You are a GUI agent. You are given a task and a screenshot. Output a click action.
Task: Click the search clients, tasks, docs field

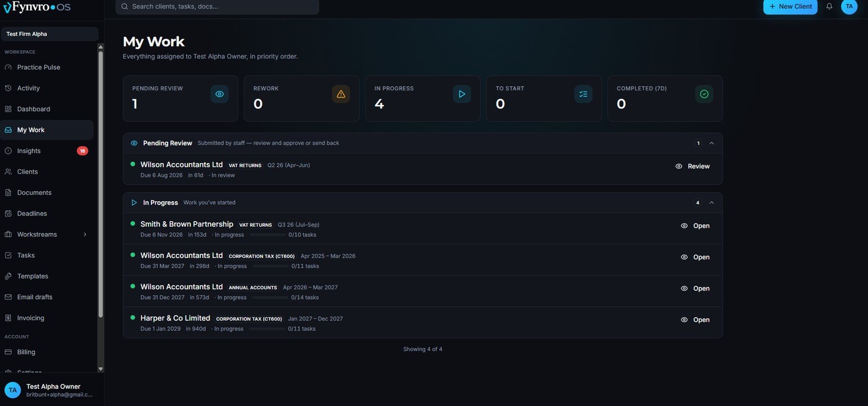[x=217, y=7]
